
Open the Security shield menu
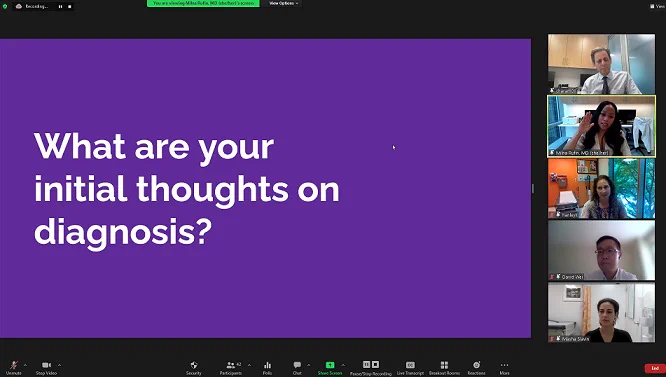[x=194, y=367]
